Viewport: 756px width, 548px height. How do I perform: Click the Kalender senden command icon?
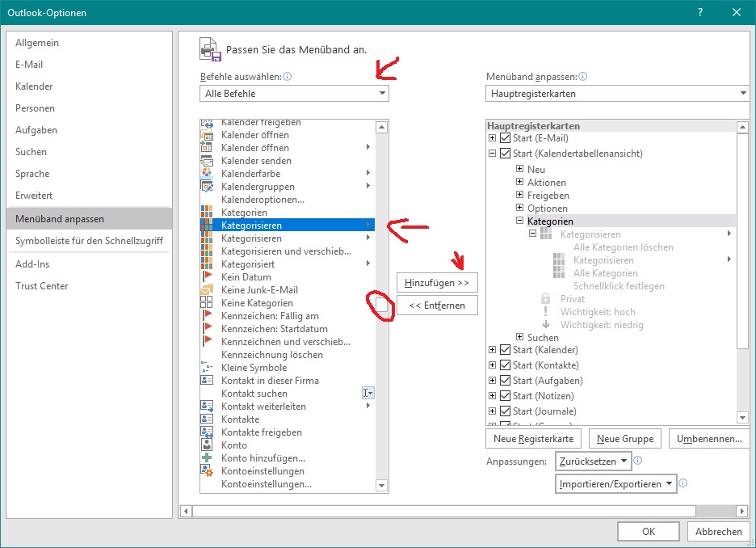206,161
